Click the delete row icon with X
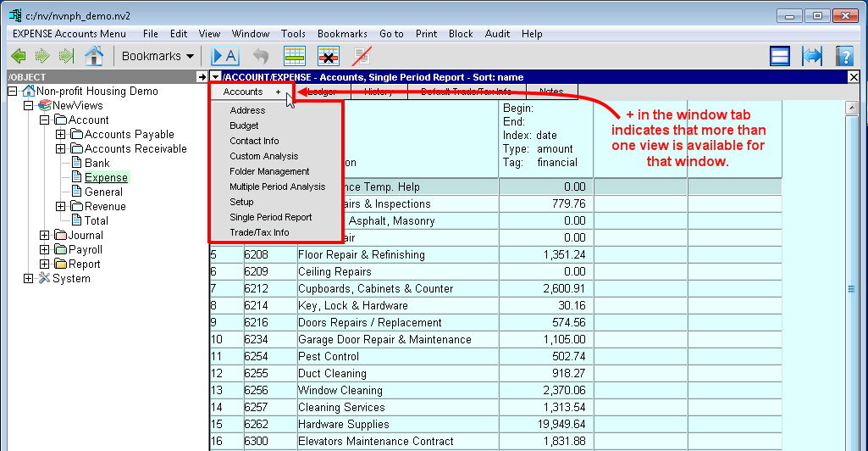The width and height of the screenshot is (868, 451). (x=329, y=56)
